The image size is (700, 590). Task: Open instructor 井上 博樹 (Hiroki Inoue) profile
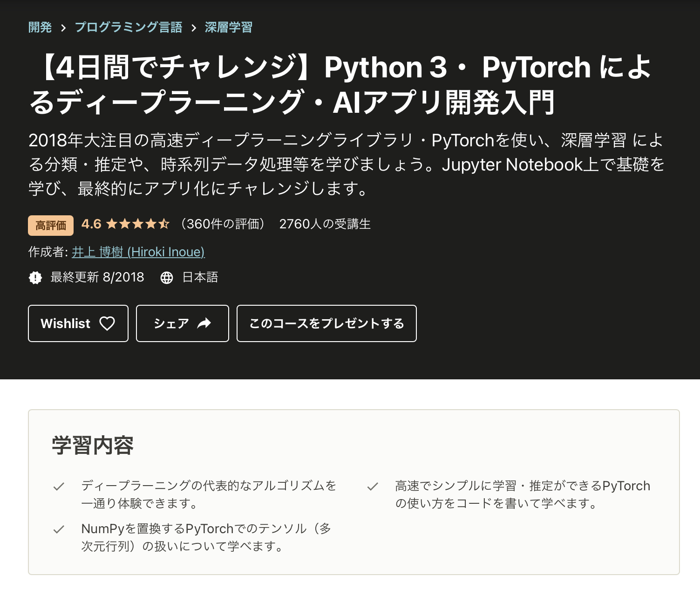coord(138,252)
